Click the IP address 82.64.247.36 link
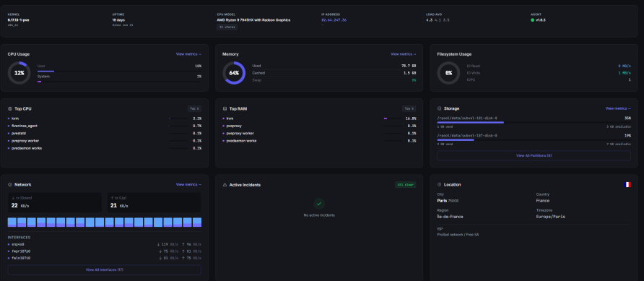The image size is (644, 281). [x=334, y=20]
